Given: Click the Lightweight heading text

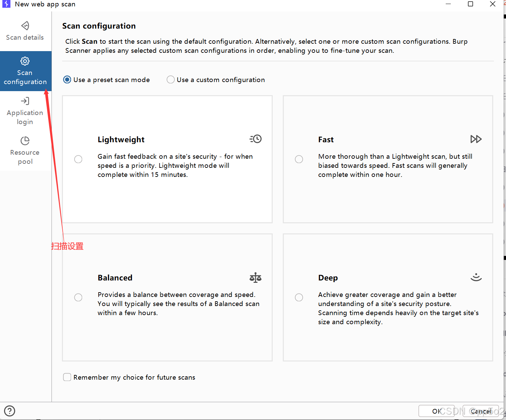Looking at the screenshot, I should coord(121,140).
